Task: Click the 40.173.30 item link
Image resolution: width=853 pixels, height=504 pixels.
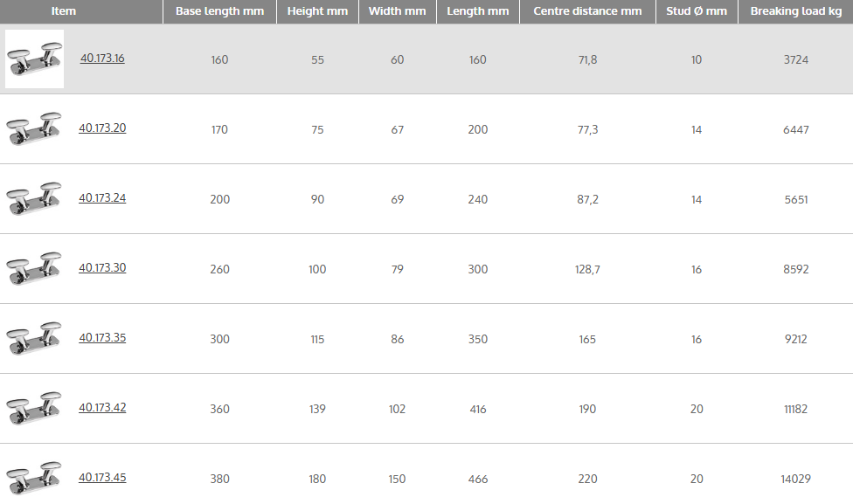Action: tap(102, 268)
